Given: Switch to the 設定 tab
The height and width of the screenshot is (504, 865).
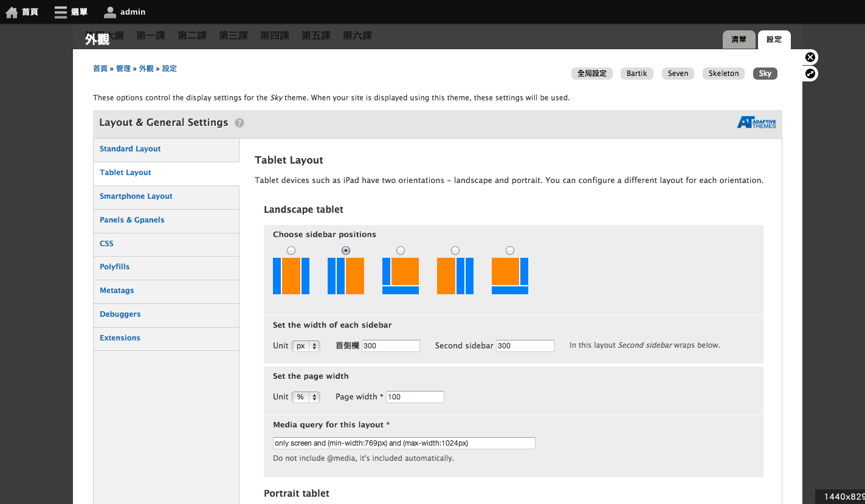Looking at the screenshot, I should (x=774, y=40).
